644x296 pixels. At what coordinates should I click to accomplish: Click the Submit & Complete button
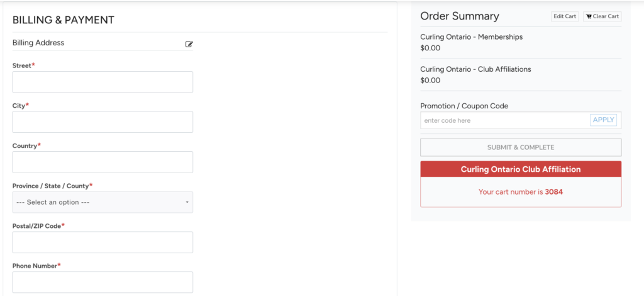[521, 147]
